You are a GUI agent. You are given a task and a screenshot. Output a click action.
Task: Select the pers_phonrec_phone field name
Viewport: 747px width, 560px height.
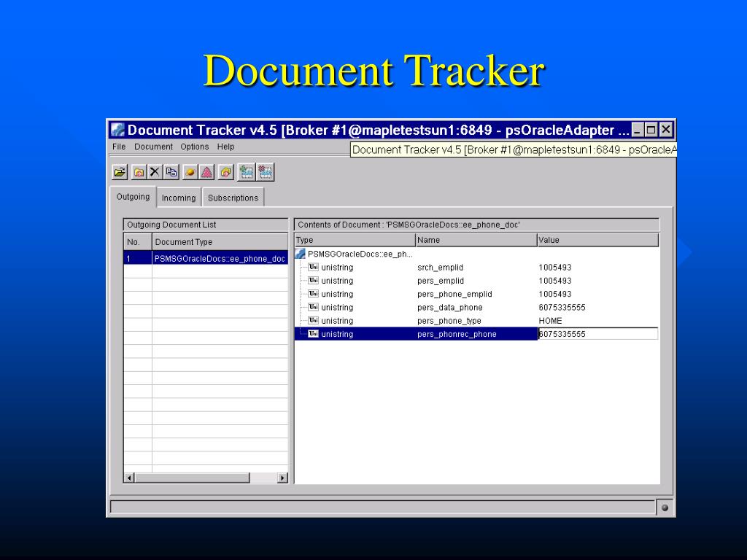tap(457, 334)
